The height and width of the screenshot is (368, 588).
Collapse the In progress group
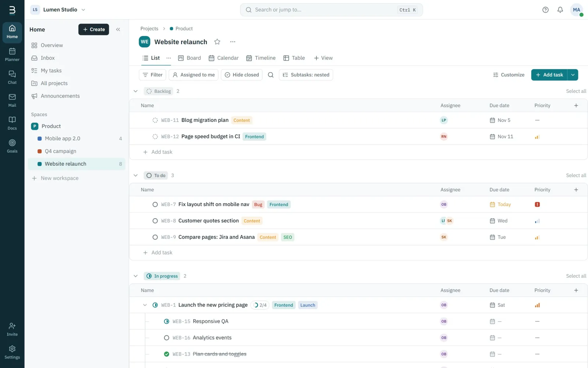click(x=136, y=276)
